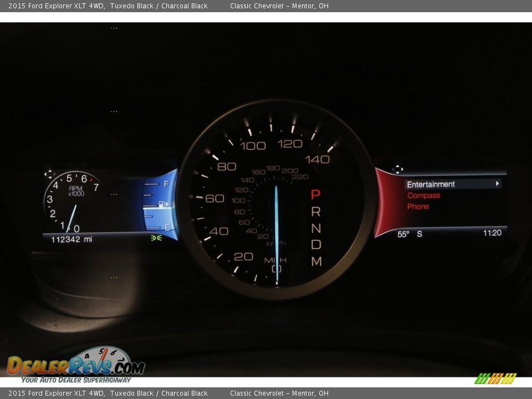Click right display navigation pad icon

tap(398, 169)
